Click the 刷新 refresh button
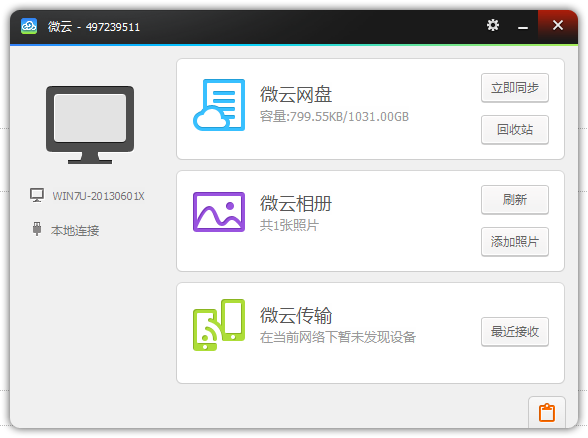This screenshot has width=588, height=438. click(x=515, y=200)
